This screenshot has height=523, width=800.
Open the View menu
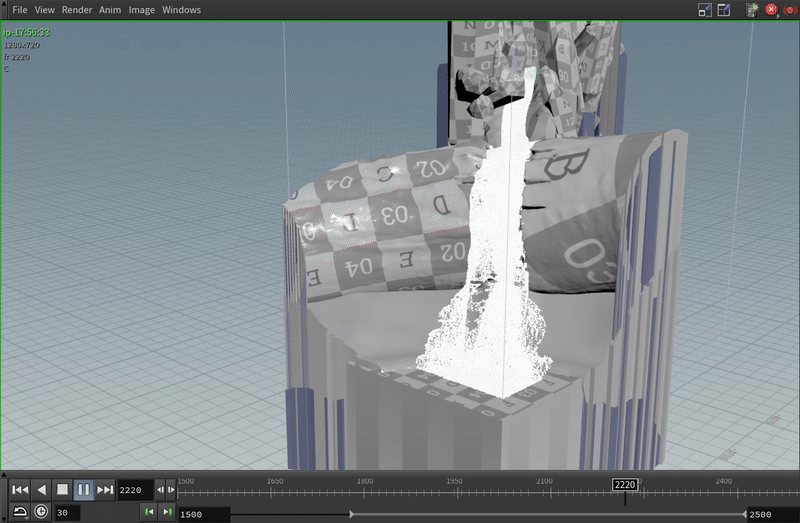[44, 10]
